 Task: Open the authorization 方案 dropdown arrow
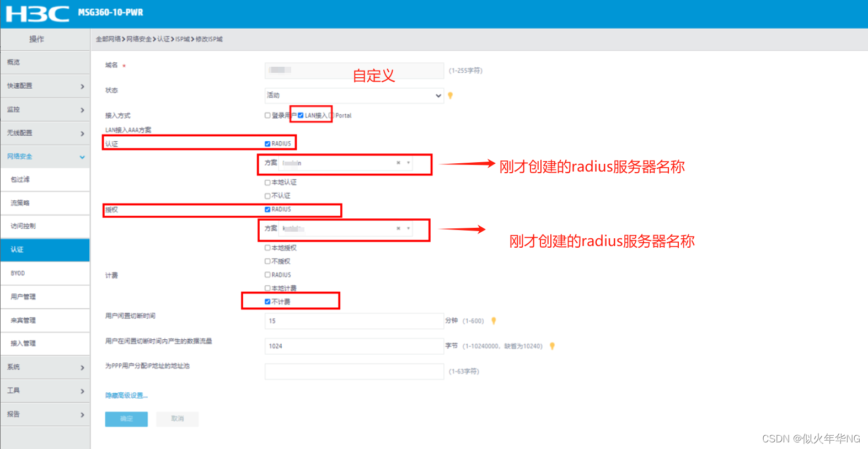pos(408,228)
